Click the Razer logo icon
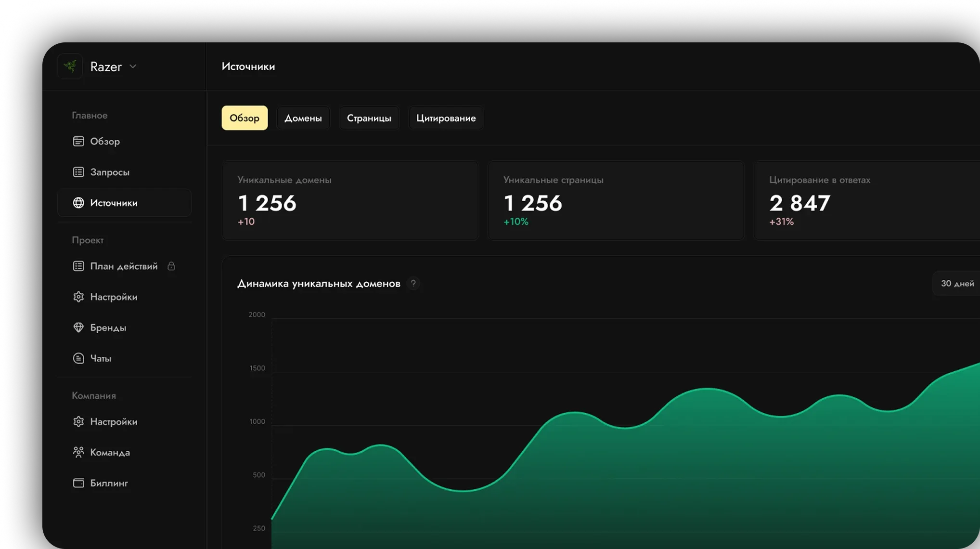Viewport: 980px width, 549px height. 70,66
